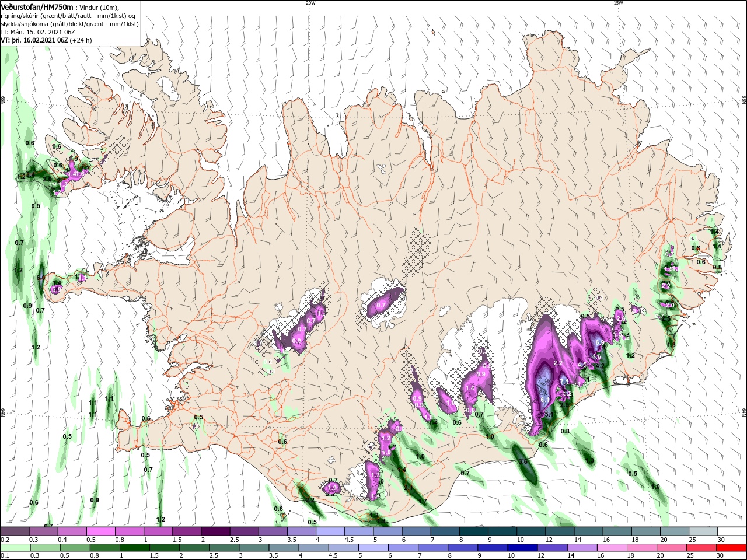The image size is (747, 560).
Task: Choose the darkest purple swatch labeled 2 in upper scale
Action: (215, 531)
